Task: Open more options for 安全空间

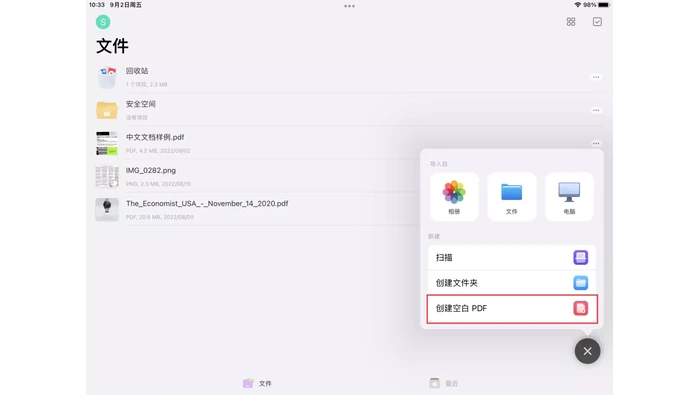Action: tap(596, 110)
